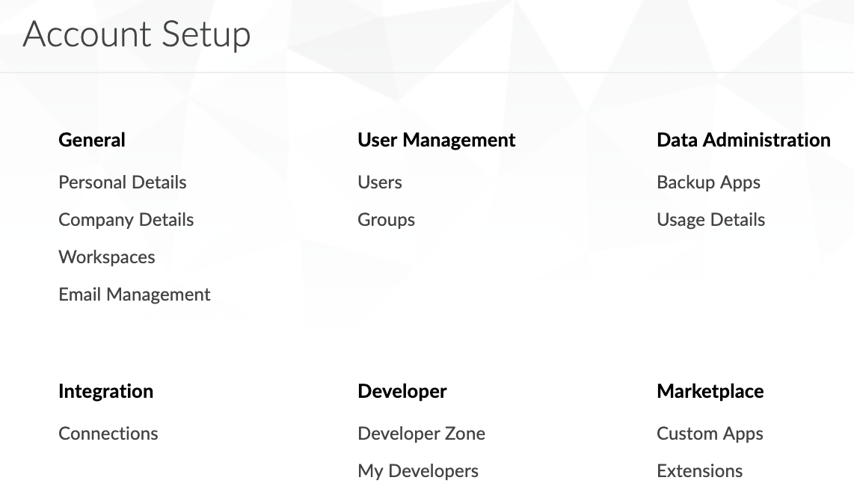The width and height of the screenshot is (854, 504).
Task: Select Custom Apps in Marketplace
Action: coord(710,433)
